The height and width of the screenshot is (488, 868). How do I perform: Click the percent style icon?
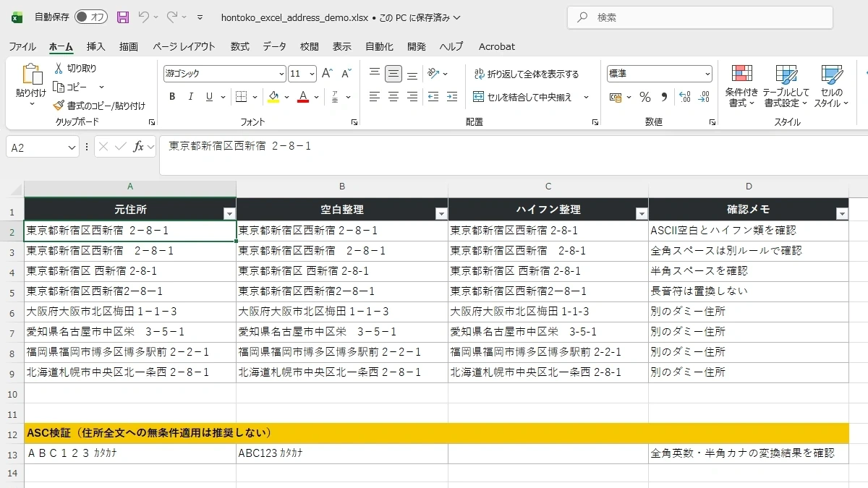(644, 97)
